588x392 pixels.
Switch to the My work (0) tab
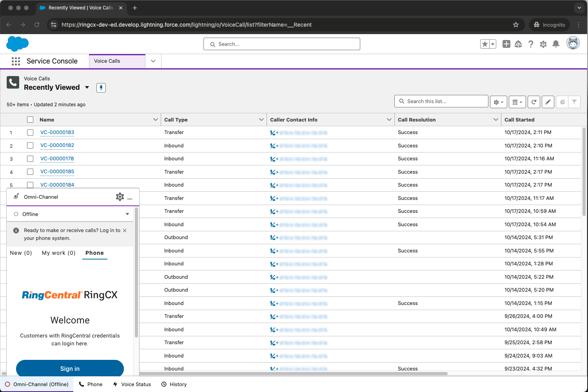(58, 253)
